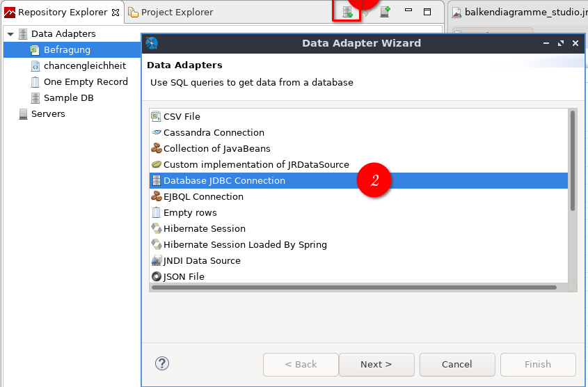This screenshot has width=588, height=387.
Task: Select the Sample DB adapter
Action: (69, 98)
